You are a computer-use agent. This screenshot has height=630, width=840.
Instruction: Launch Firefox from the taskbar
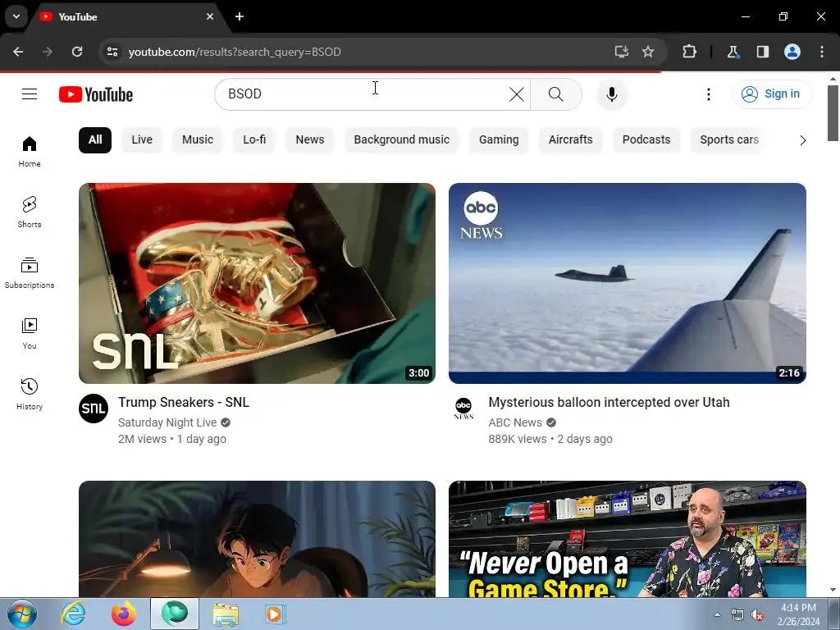(124, 614)
